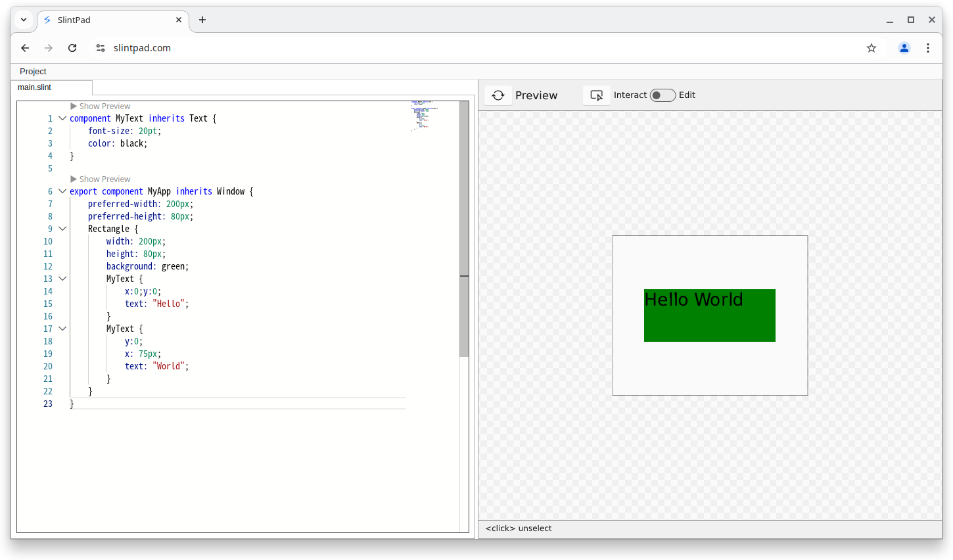The height and width of the screenshot is (560, 953).
Task: Collapse the Rectangle block on line 9
Action: point(62,229)
